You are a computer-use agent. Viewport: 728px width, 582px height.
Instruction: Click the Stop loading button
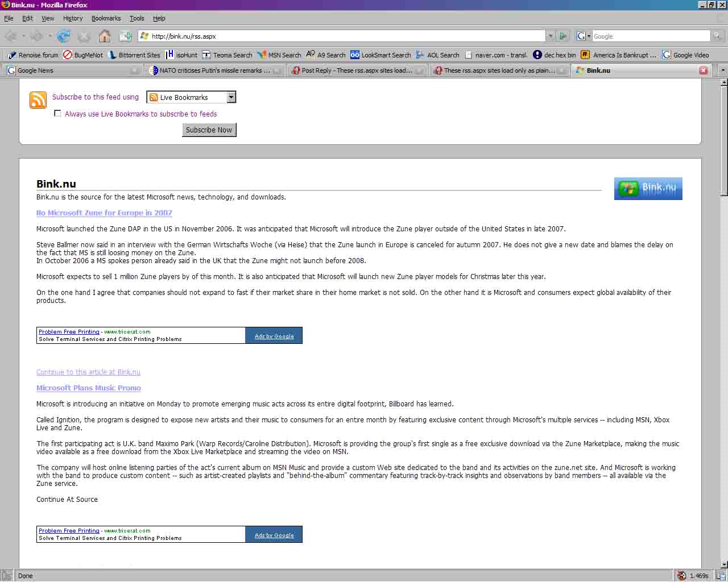pos(84,36)
